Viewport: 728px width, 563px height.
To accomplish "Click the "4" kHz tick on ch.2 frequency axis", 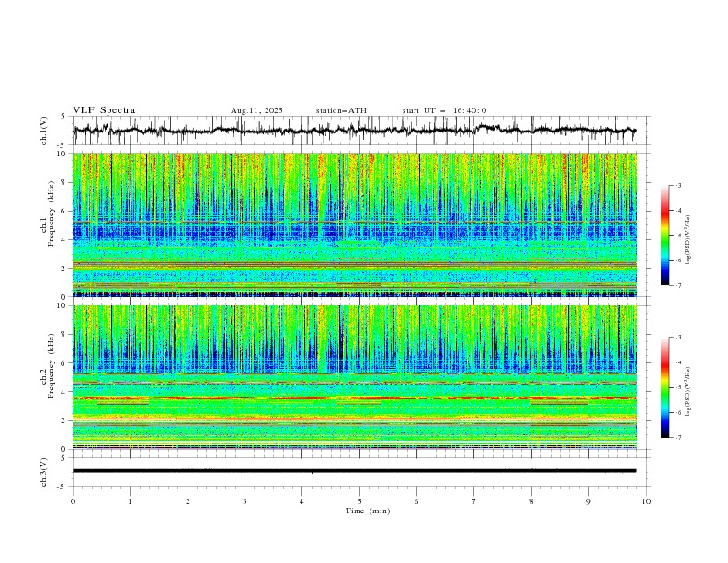I will (x=64, y=392).
